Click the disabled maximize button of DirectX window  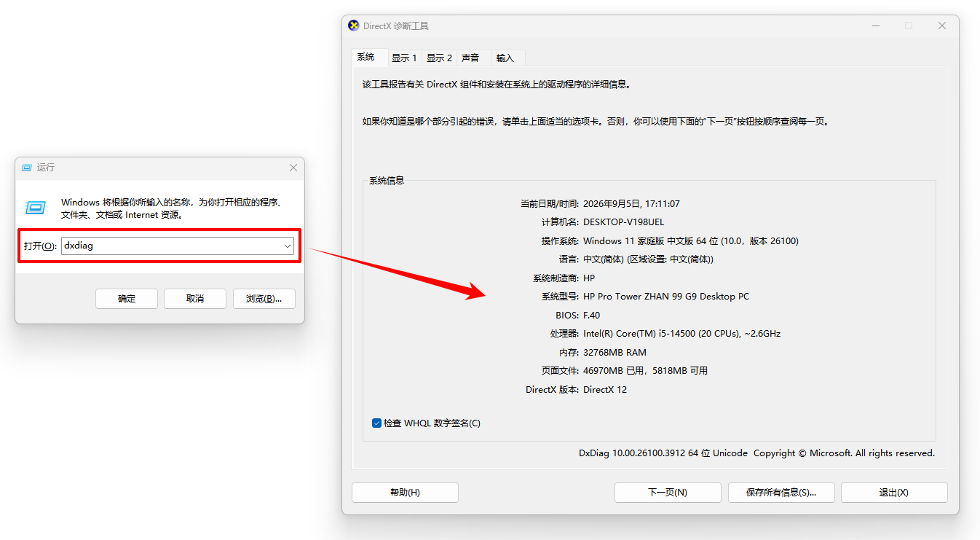click(909, 26)
